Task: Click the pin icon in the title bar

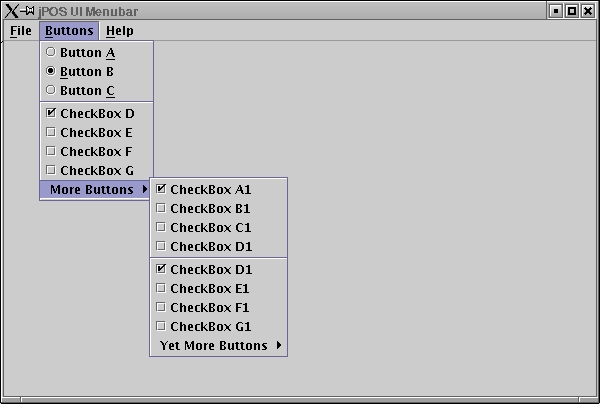Action: pos(29,11)
